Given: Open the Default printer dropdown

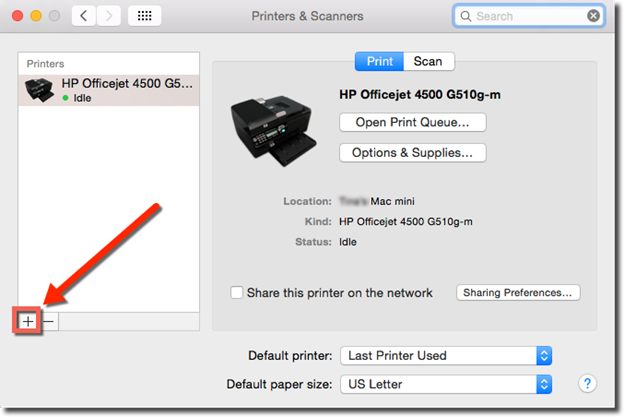Looking at the screenshot, I should (x=446, y=356).
